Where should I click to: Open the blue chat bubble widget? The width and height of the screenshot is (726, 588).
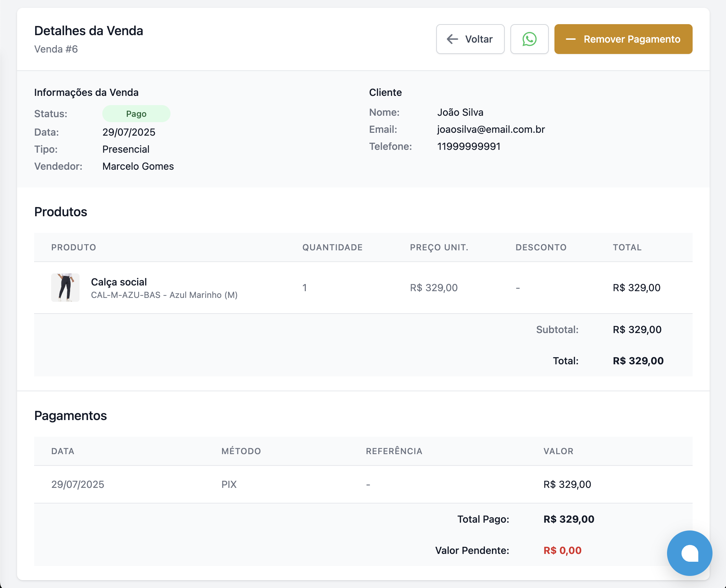(x=689, y=553)
